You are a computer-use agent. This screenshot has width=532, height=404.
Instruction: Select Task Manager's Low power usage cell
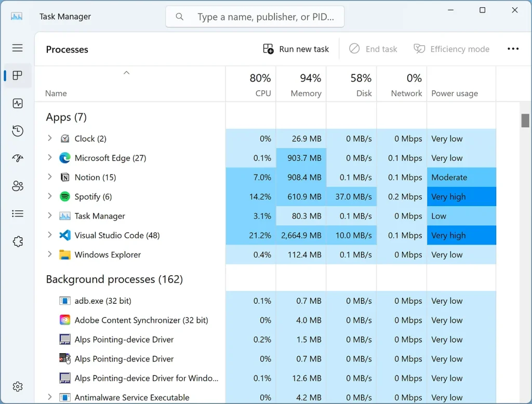point(461,216)
